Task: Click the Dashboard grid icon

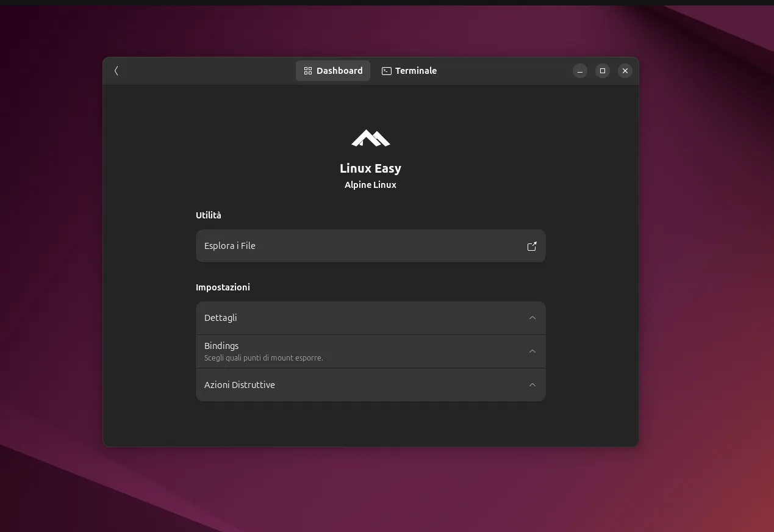Action: point(308,71)
